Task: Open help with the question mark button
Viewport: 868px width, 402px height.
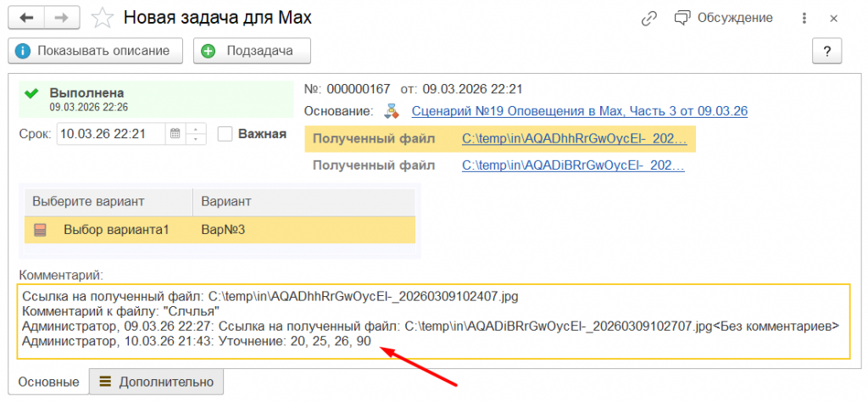Action: (826, 51)
